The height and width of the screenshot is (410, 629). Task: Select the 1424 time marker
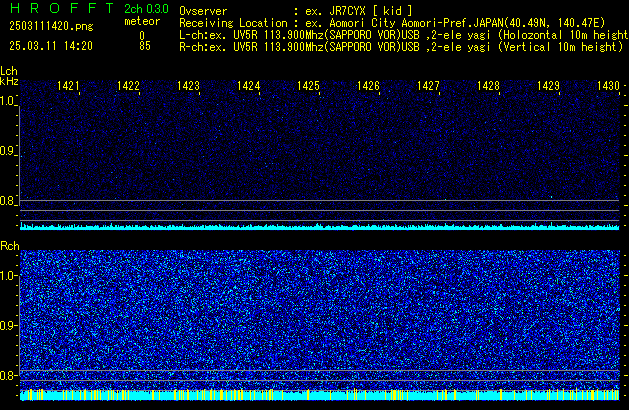[x=248, y=86]
